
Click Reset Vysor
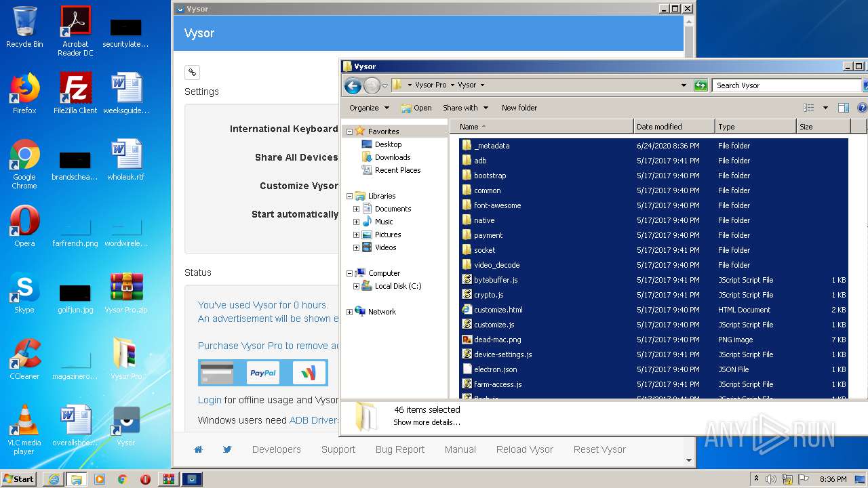599,449
